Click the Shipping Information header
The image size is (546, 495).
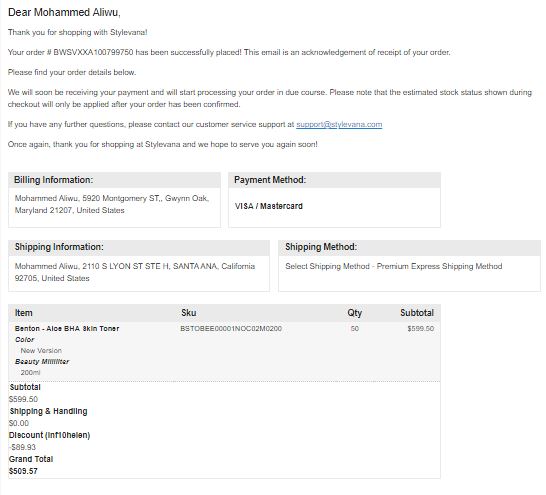click(x=59, y=247)
